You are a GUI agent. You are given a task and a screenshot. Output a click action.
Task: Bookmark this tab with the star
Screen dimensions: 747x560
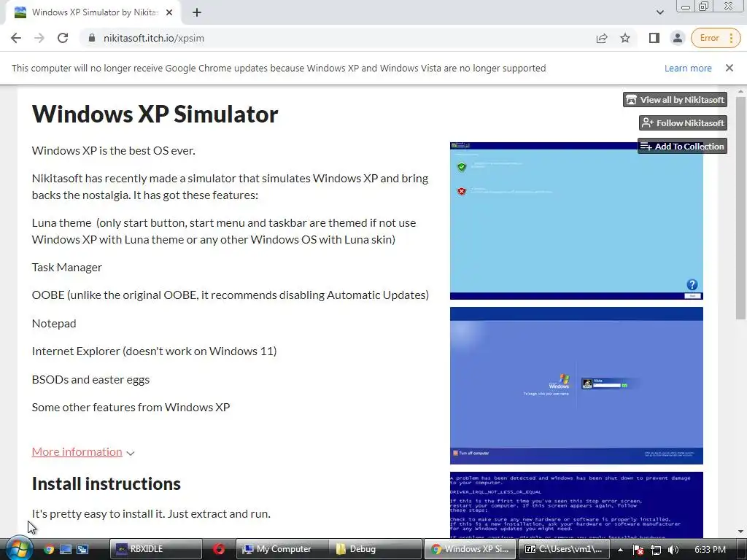625,38
